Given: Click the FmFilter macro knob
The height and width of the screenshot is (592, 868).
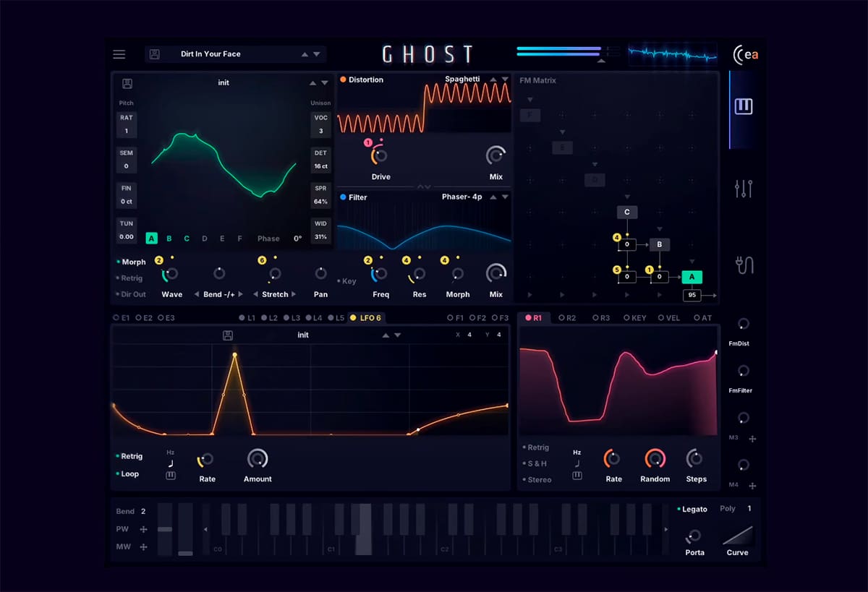Looking at the screenshot, I should coord(743,371).
